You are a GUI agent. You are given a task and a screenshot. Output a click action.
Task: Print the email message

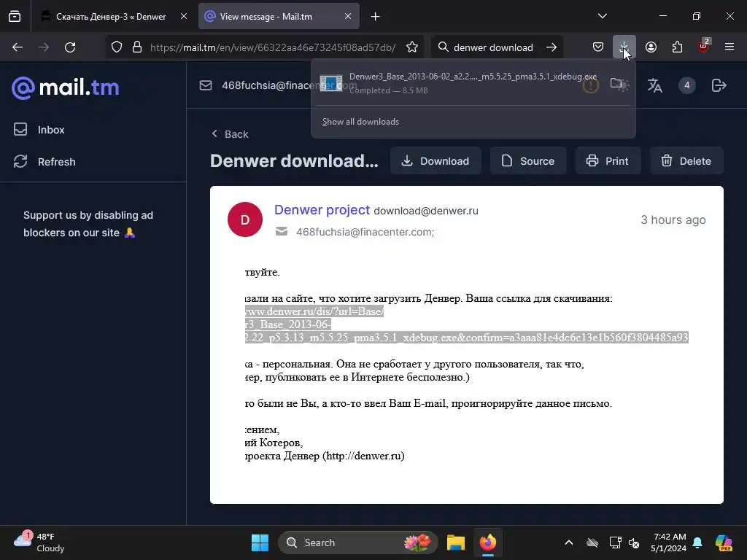(608, 161)
